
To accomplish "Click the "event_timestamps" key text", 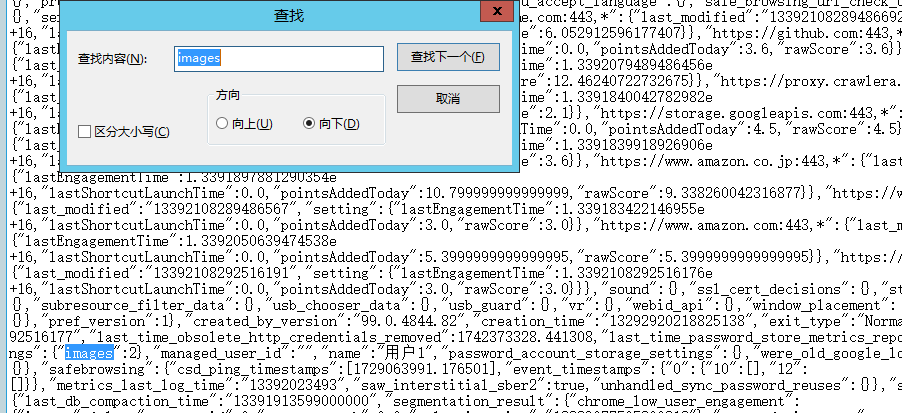I will coord(582,369).
